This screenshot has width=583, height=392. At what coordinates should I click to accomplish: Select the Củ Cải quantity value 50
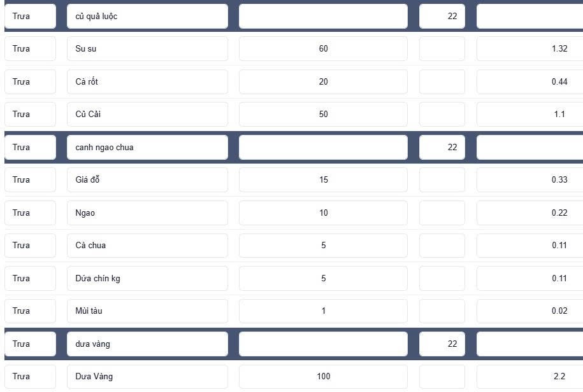point(323,114)
